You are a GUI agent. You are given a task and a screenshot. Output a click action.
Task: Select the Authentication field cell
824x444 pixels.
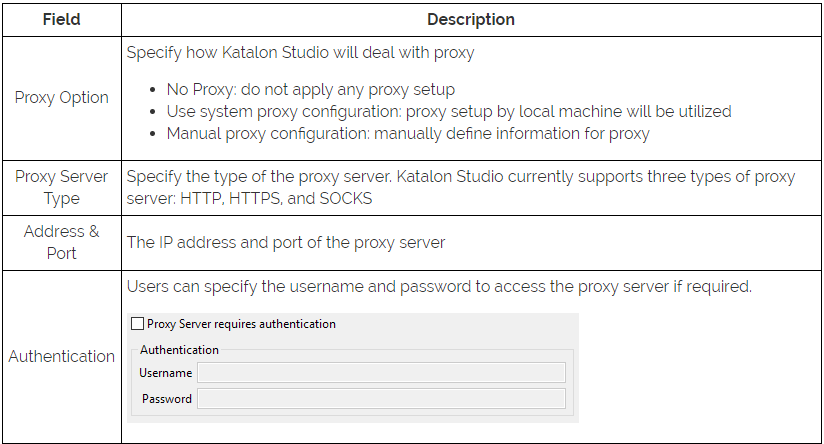[x=61, y=356]
